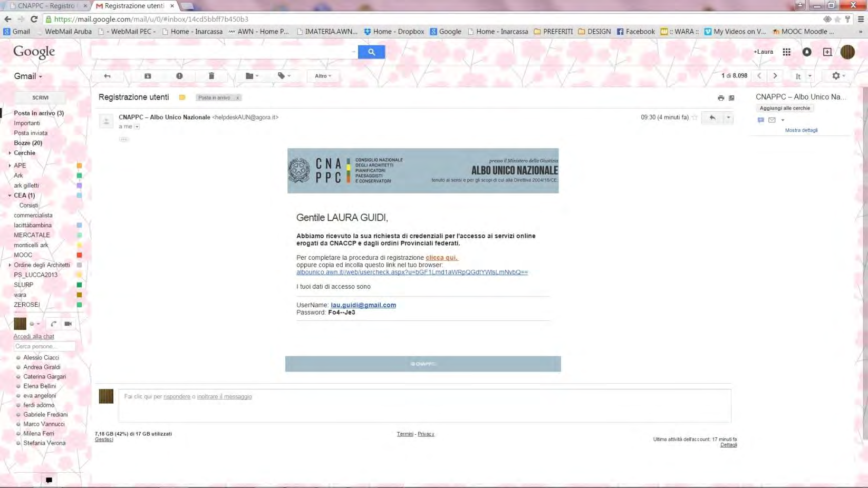Show recipient details arrow next to 'a me'
868x488 pixels.
[137, 126]
